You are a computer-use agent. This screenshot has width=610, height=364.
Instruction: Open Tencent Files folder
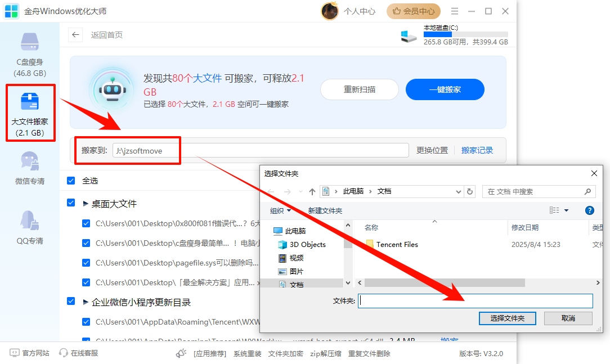(x=392, y=245)
